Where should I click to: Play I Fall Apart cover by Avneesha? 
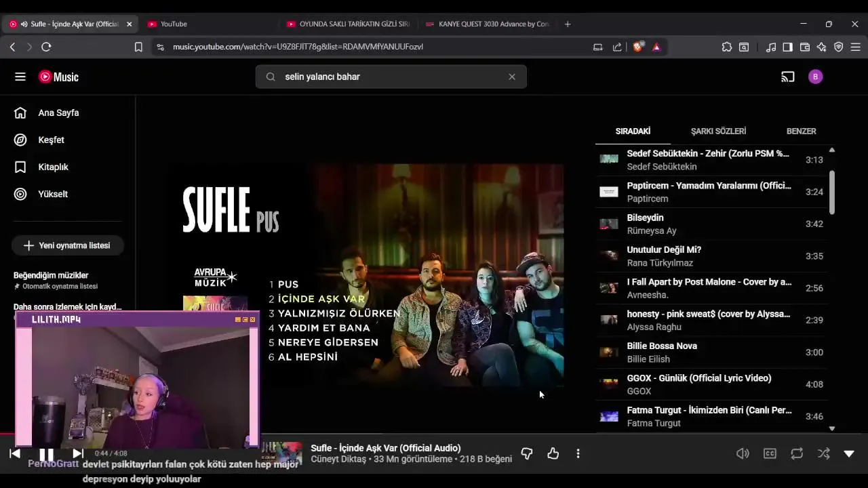(x=711, y=288)
